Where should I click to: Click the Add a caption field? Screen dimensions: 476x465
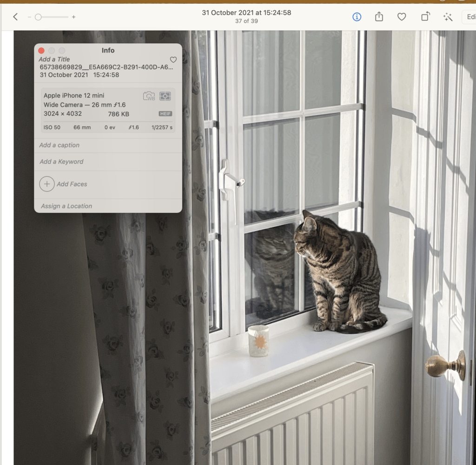pos(59,145)
